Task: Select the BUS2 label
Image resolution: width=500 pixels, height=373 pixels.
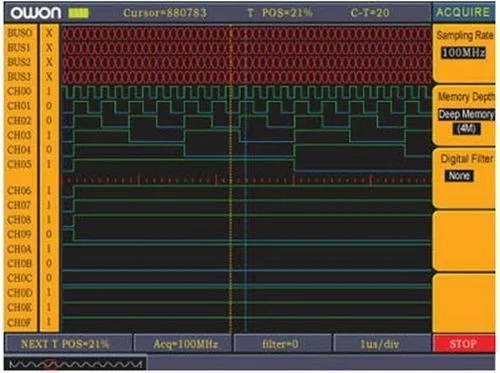Action: click(19, 62)
